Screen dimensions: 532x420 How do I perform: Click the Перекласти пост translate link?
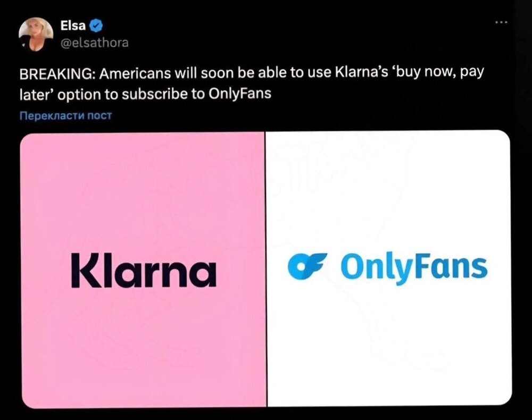65,115
